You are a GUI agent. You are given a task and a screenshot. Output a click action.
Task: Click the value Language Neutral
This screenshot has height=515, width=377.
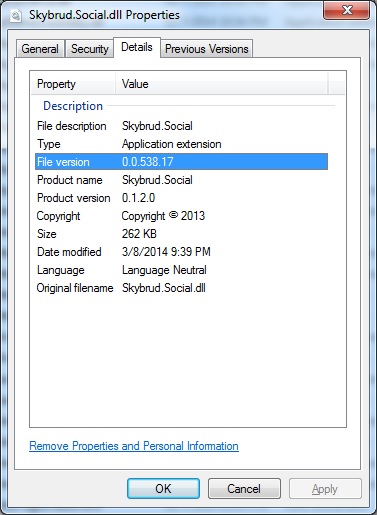point(164,270)
